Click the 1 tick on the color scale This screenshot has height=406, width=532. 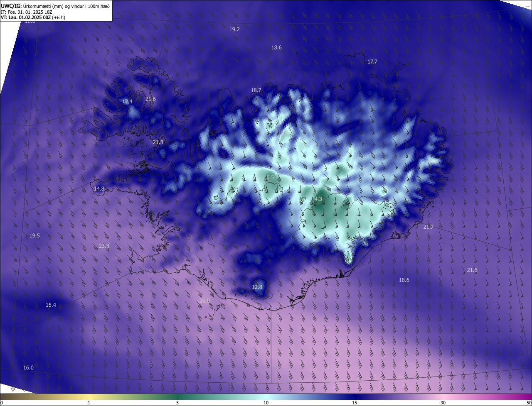(x=89, y=403)
